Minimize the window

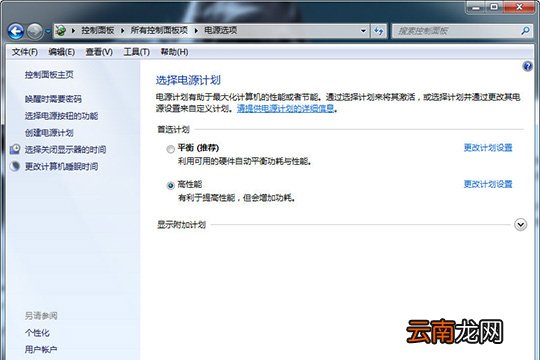point(476,7)
